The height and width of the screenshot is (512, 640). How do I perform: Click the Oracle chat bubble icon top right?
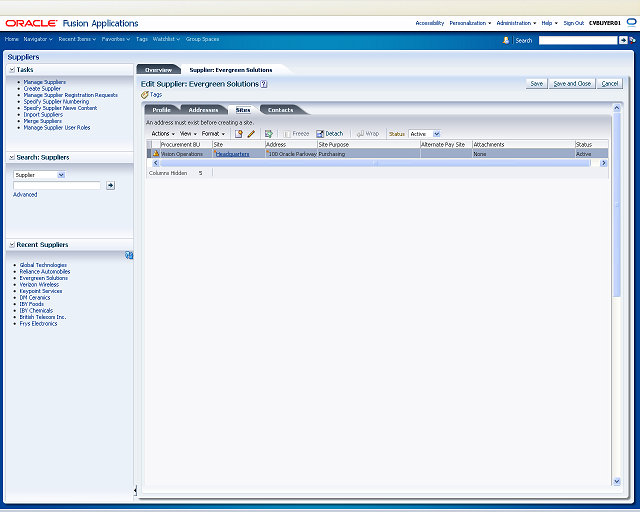(x=631, y=22)
